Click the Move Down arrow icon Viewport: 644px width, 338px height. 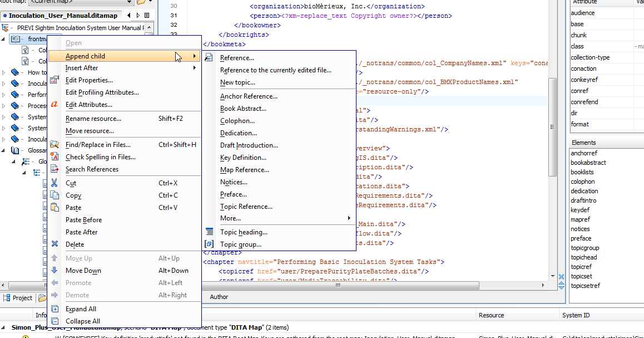point(54,270)
